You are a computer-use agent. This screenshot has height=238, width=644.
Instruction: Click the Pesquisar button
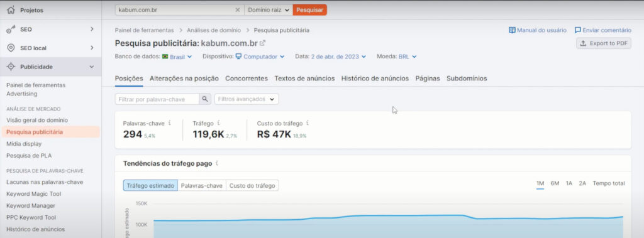pos(309,10)
